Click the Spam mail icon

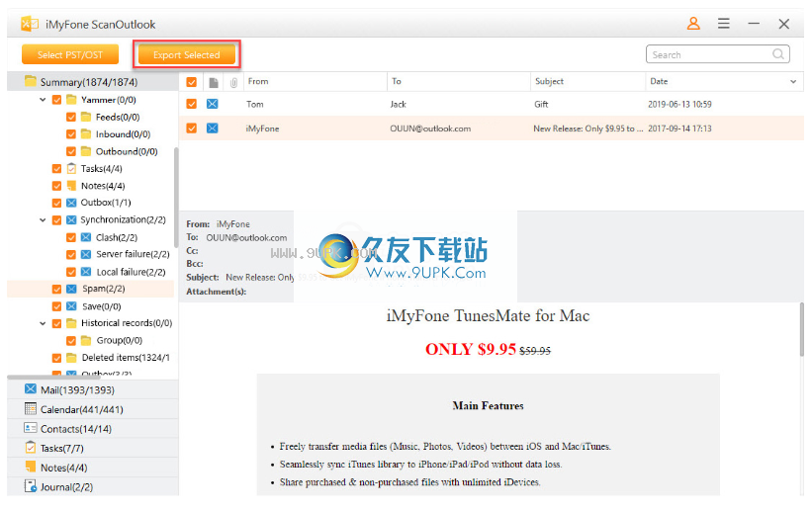pyautogui.click(x=71, y=289)
